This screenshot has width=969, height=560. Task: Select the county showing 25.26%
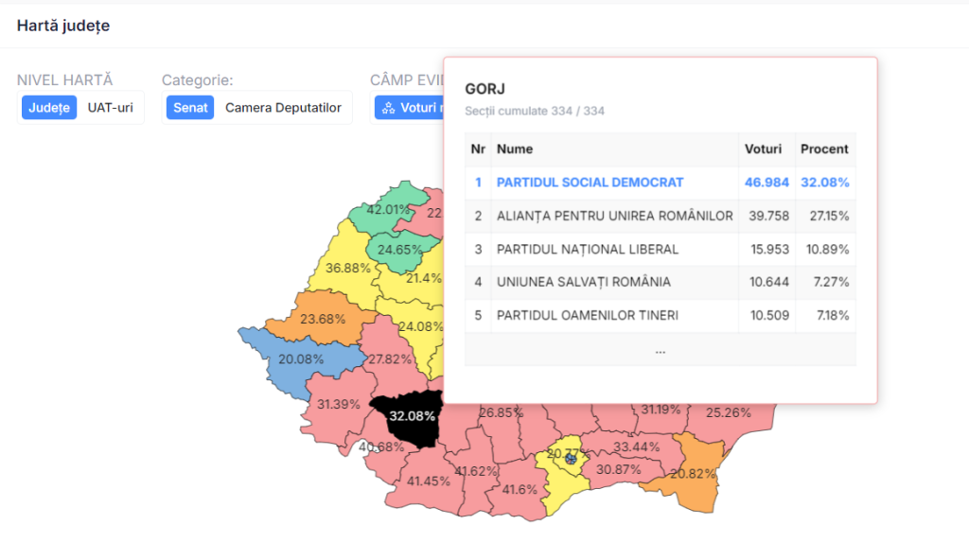728,412
